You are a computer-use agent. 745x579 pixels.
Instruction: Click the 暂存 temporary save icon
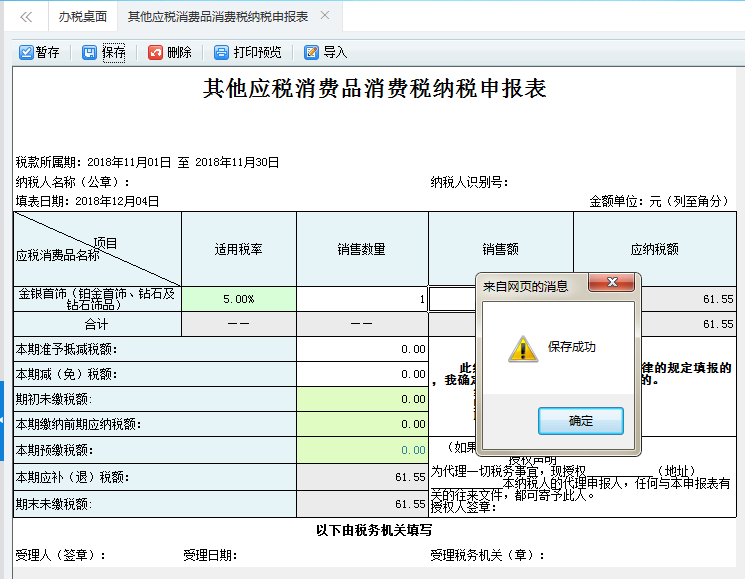pos(26,52)
